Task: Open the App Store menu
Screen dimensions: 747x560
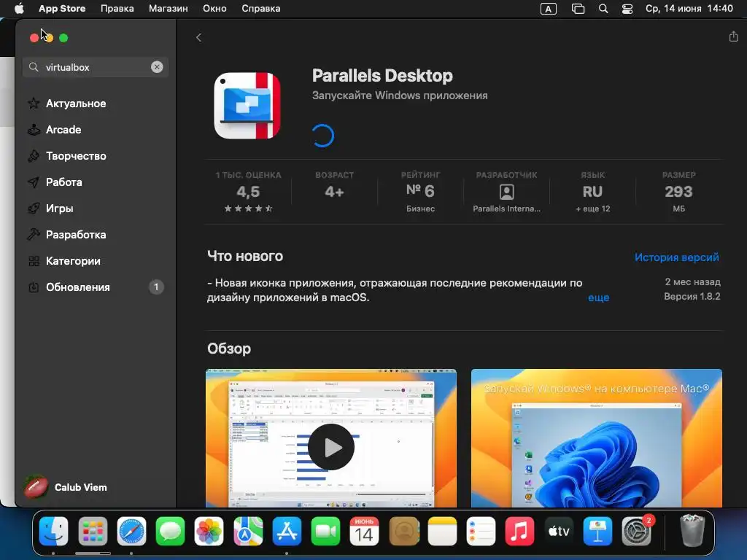Action: 62,9
